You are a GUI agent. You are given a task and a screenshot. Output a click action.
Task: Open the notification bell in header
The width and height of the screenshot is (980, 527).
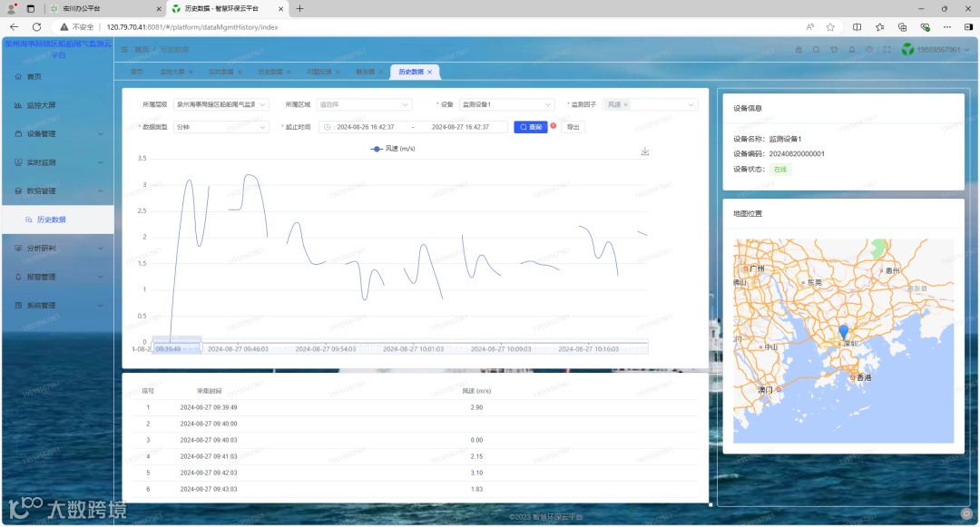[x=851, y=49]
